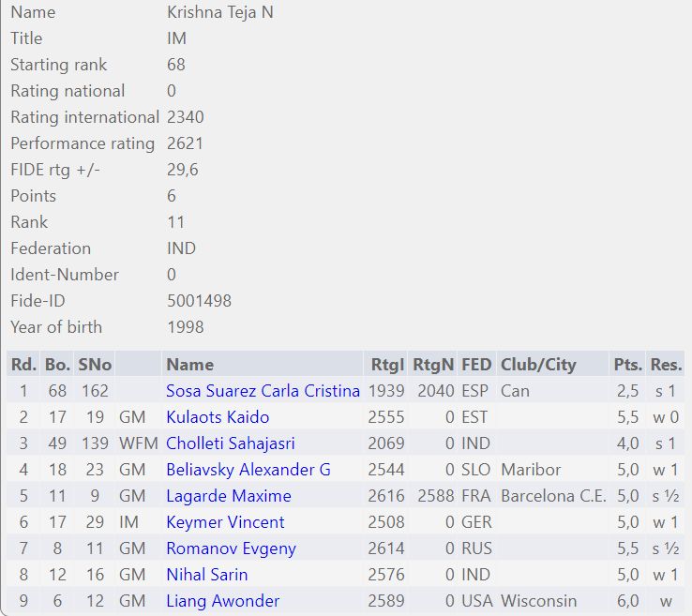Image resolution: width=692 pixels, height=616 pixels.
Task: Click the Res. column header
Action: [x=666, y=365]
